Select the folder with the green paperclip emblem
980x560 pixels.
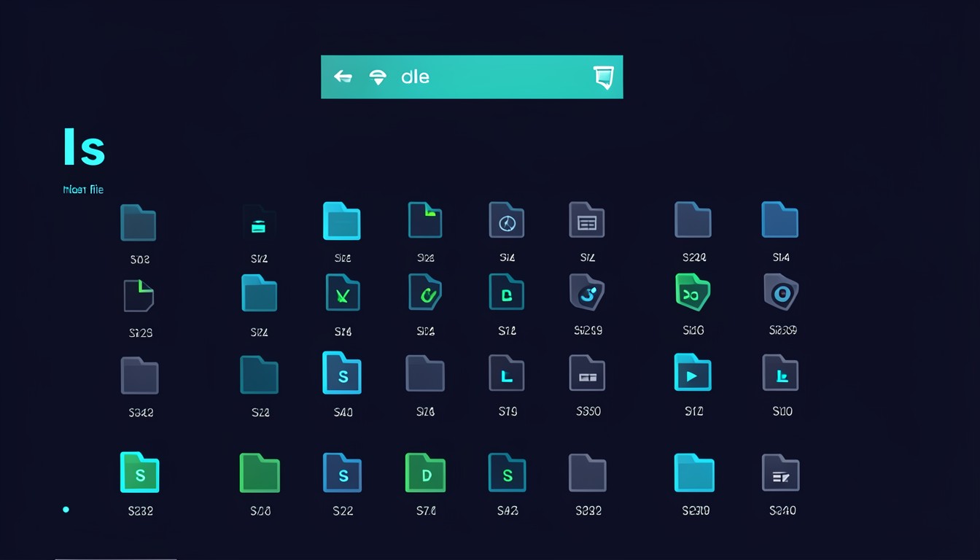[x=426, y=293]
